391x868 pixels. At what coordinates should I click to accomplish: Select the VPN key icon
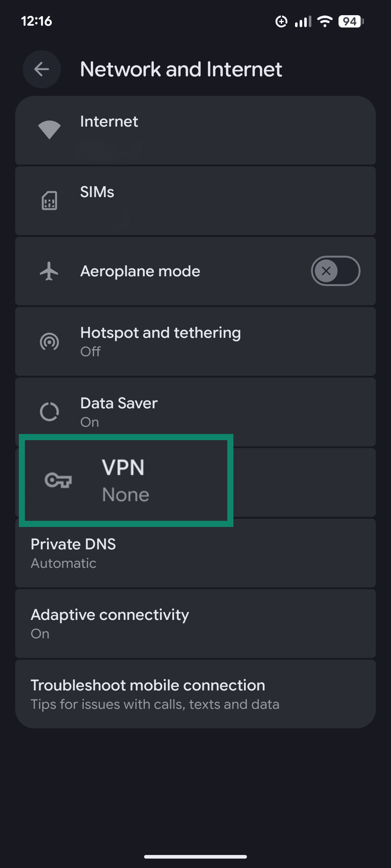[x=58, y=481]
